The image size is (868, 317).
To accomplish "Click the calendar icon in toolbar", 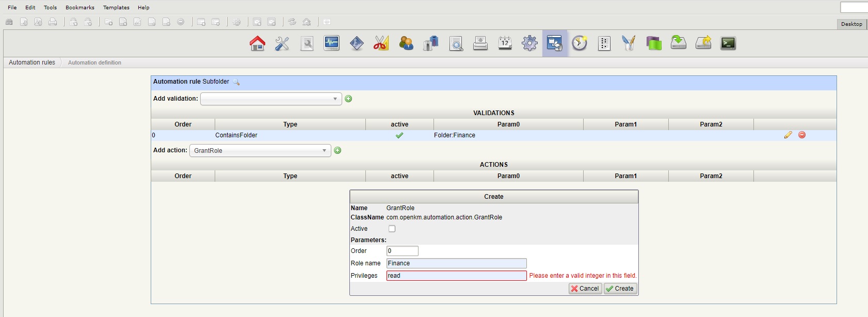I will click(505, 43).
